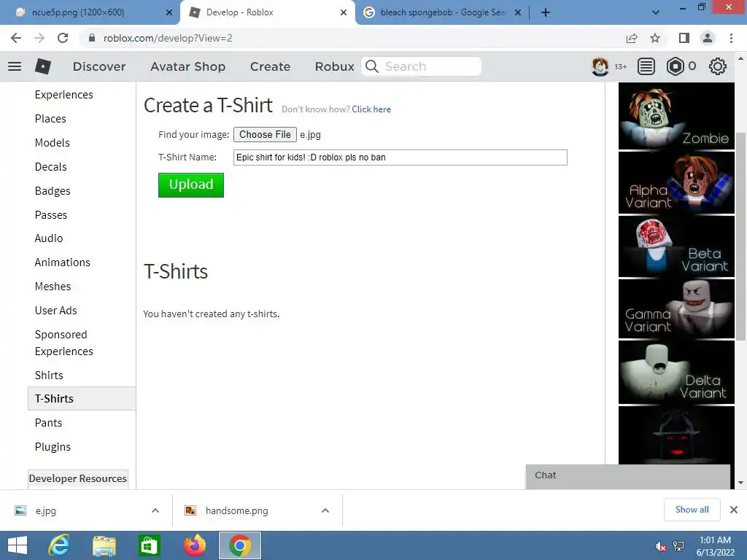This screenshot has width=747, height=560.
Task: Select Experiences in the sidebar
Action: click(64, 95)
